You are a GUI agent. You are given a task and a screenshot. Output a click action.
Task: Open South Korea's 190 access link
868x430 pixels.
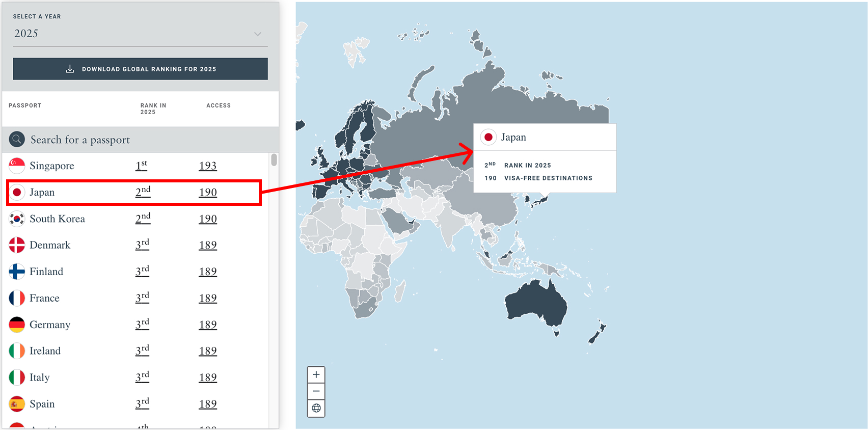[208, 219]
